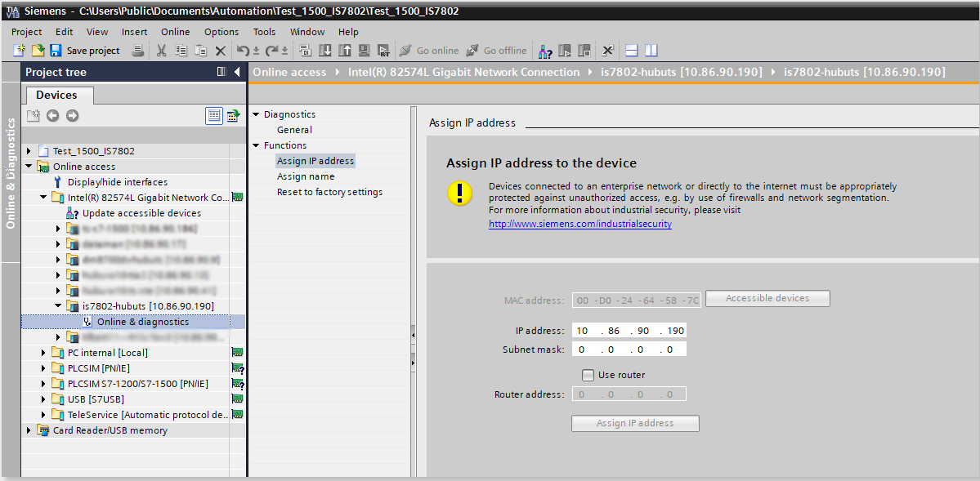Open the Accessible devices search icon

tap(545, 50)
